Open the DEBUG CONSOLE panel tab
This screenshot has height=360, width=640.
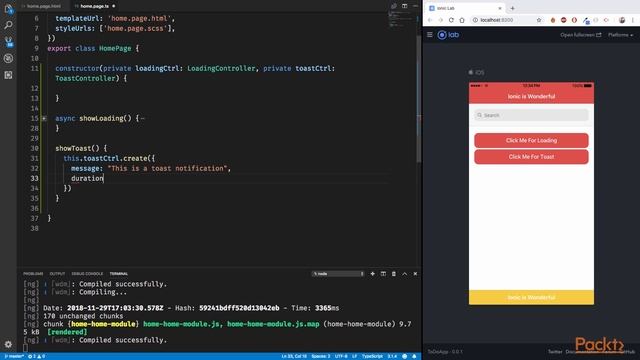point(87,274)
